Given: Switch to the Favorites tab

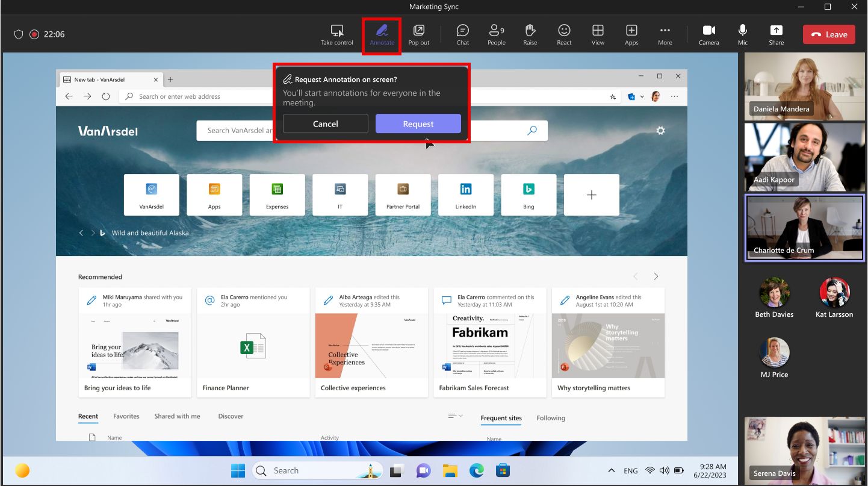Looking at the screenshot, I should click(126, 416).
